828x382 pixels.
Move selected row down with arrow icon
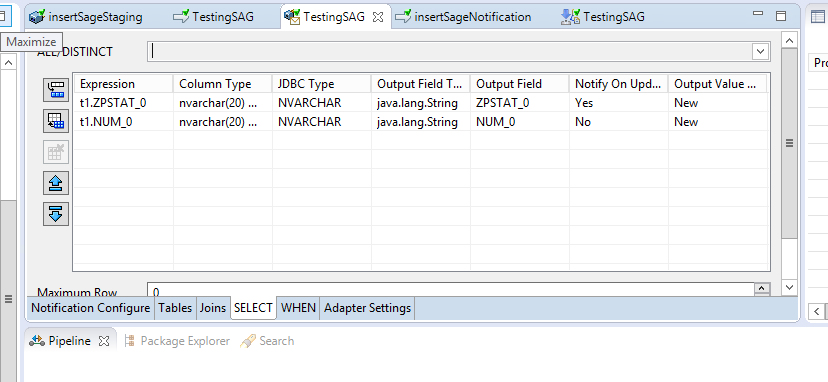click(x=56, y=214)
